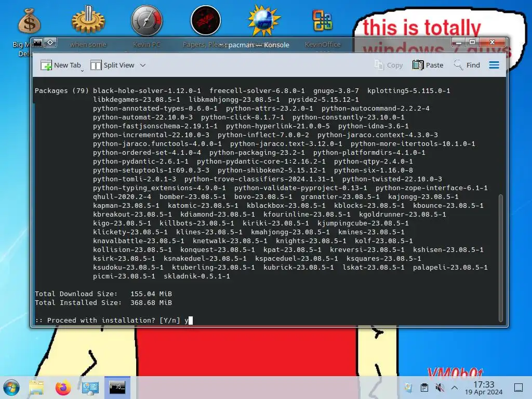Screen dimensions: 532x399
Task: Click 'python-tomli-2.0.1-3' package name
Action: (x=135, y=179)
